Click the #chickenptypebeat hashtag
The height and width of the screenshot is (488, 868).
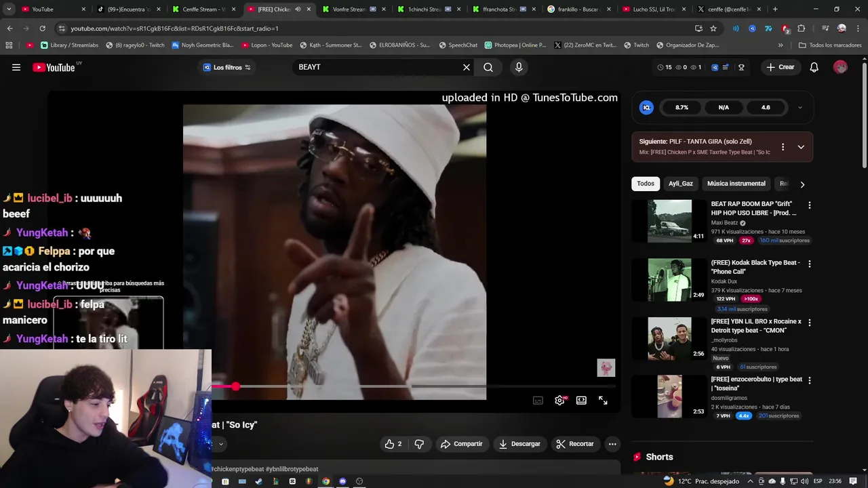click(x=237, y=469)
